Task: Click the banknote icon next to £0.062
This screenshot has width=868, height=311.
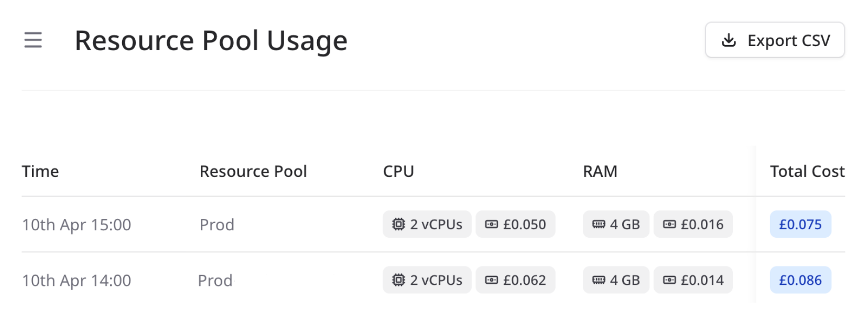Action: coord(492,280)
